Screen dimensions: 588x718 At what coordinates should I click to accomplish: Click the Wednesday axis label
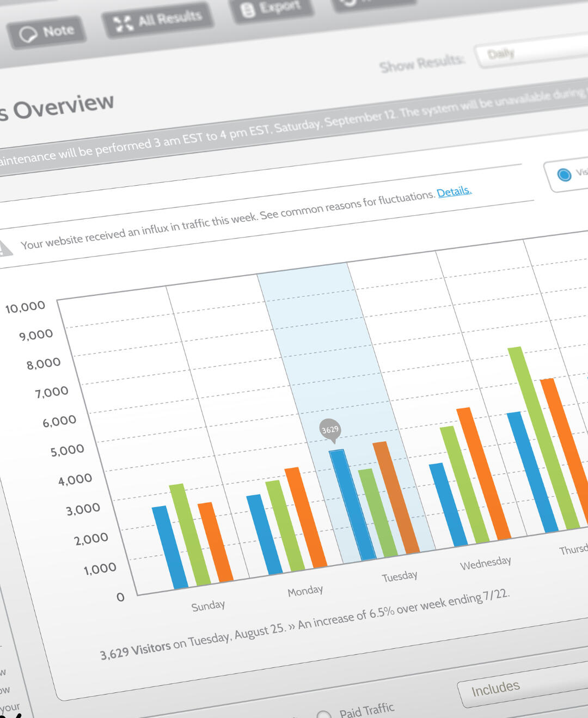point(485,563)
